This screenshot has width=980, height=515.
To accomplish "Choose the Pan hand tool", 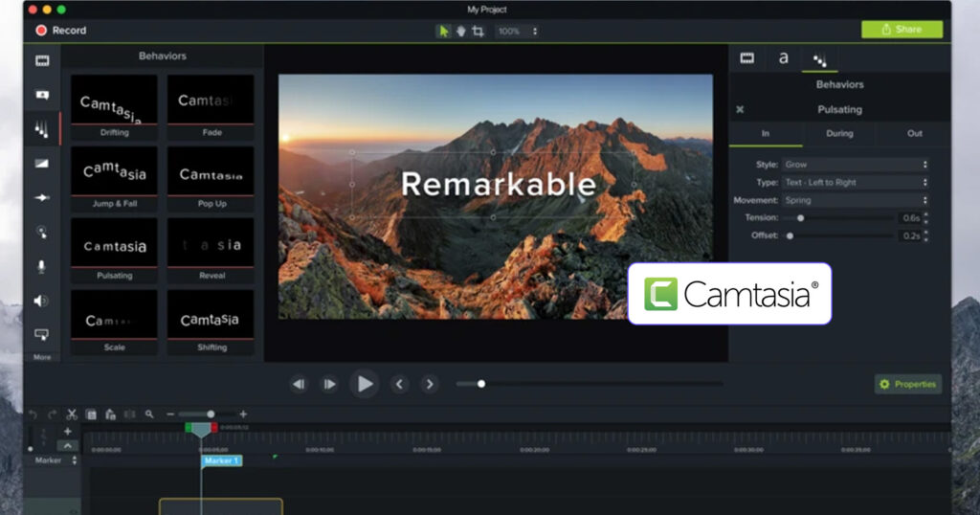I will click(460, 31).
